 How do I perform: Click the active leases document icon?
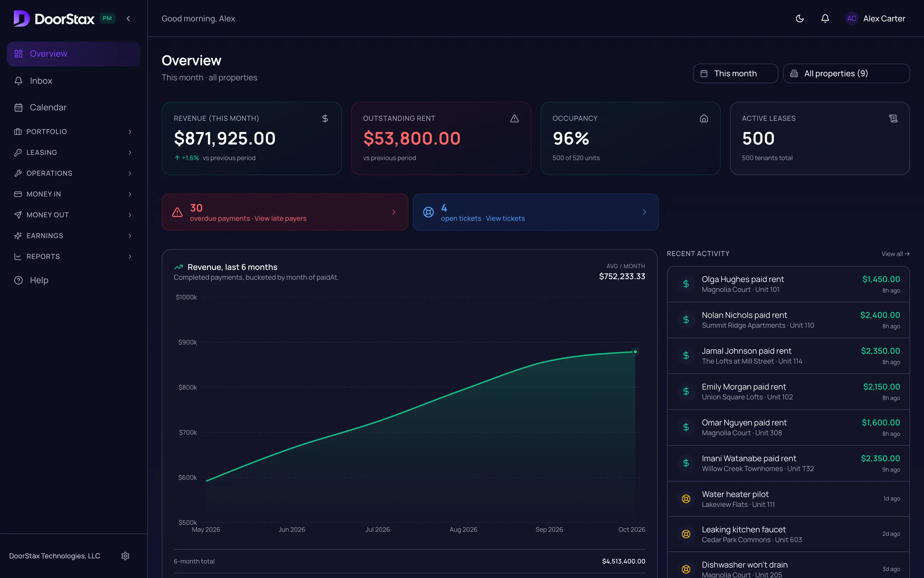[893, 118]
